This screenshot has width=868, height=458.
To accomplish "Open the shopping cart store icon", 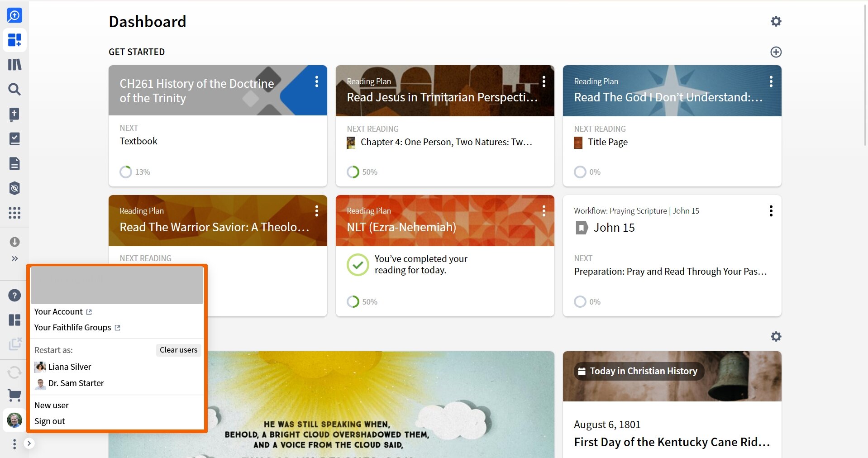I will (x=14, y=396).
